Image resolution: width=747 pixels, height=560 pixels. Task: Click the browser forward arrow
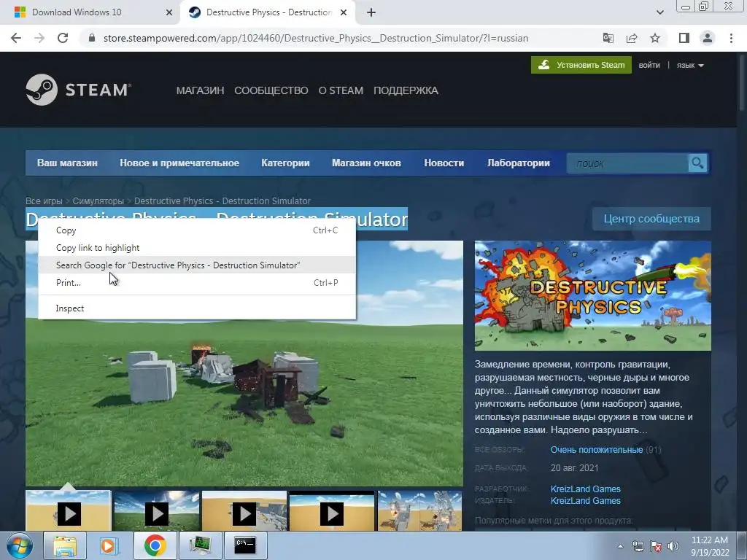(39, 38)
